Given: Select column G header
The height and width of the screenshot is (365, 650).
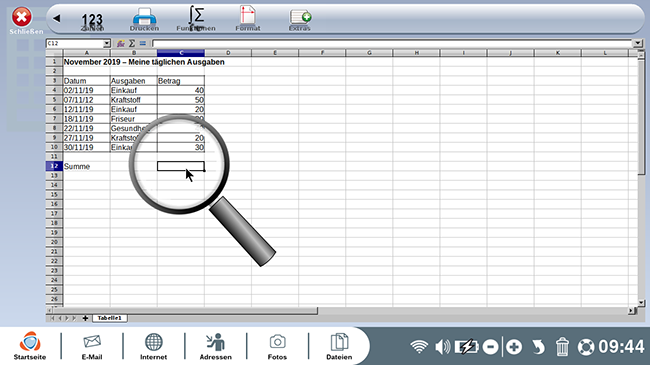Looking at the screenshot, I should coord(369,53).
